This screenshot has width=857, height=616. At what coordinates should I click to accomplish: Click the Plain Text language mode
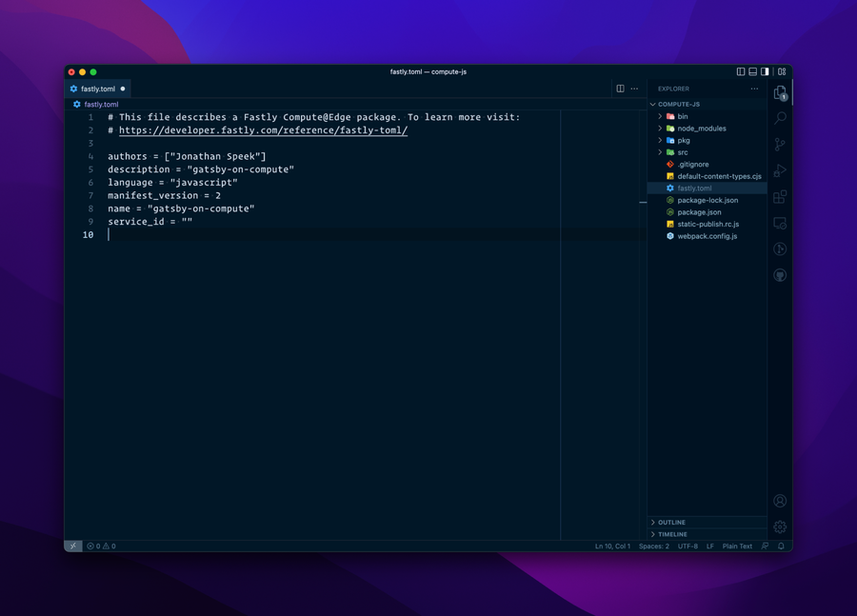tap(737, 546)
